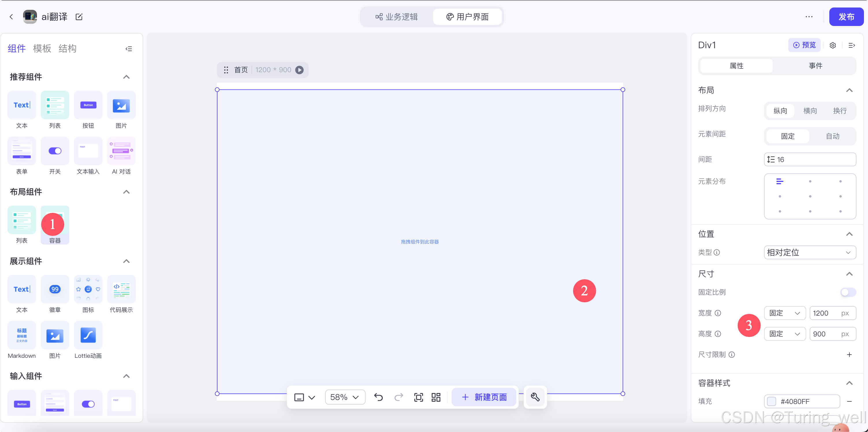The width and height of the screenshot is (868, 432).
Task: Open the 58% zoom level dropdown
Action: tap(345, 397)
